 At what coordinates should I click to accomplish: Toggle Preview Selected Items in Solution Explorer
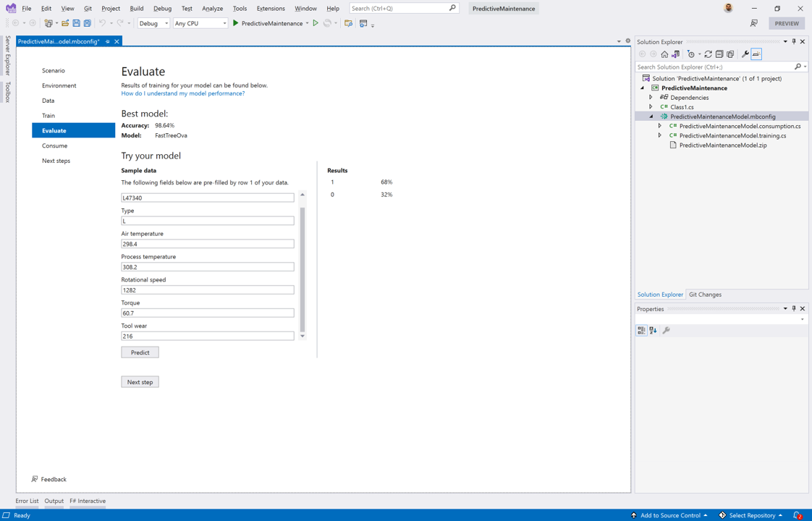click(x=756, y=54)
